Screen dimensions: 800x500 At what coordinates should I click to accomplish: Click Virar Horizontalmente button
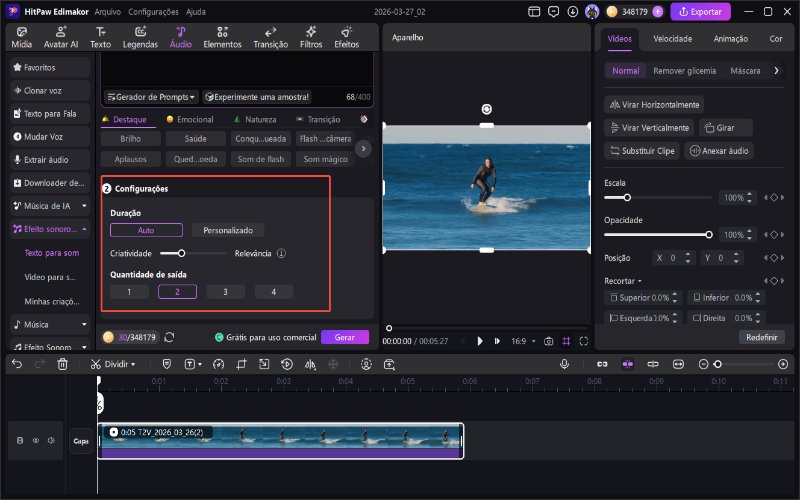pos(654,105)
